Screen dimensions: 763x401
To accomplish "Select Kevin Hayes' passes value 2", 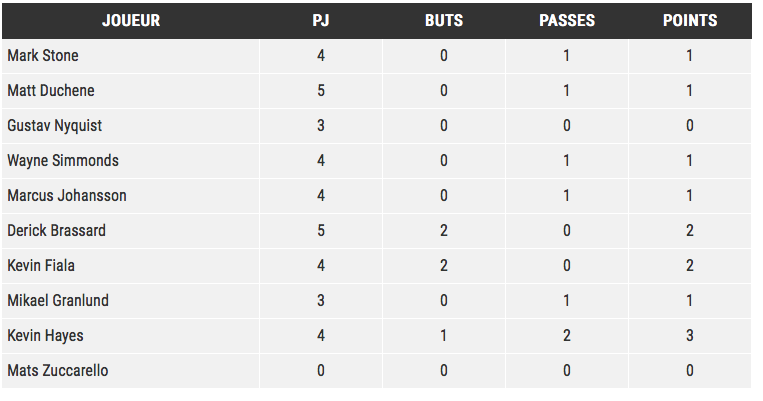I will point(567,336).
